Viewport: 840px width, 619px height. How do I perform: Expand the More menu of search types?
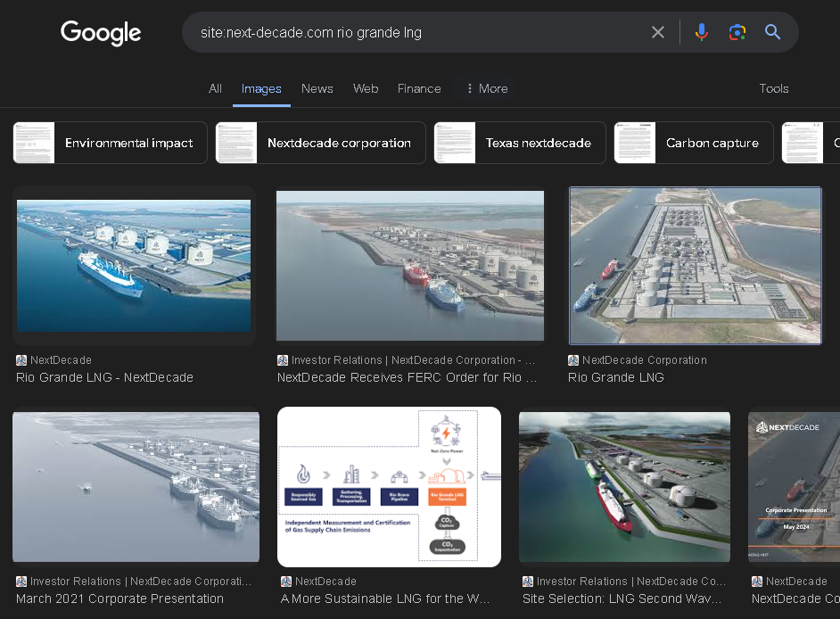coord(486,89)
